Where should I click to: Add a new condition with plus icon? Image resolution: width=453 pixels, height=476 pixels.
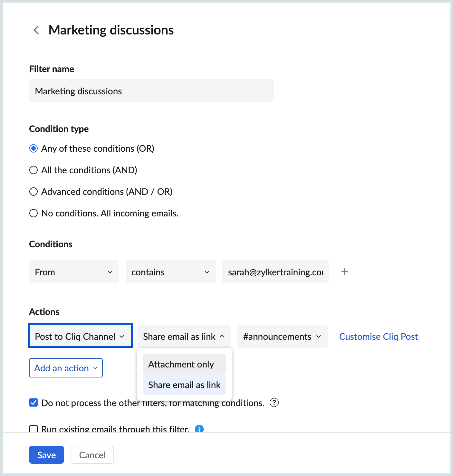point(344,272)
